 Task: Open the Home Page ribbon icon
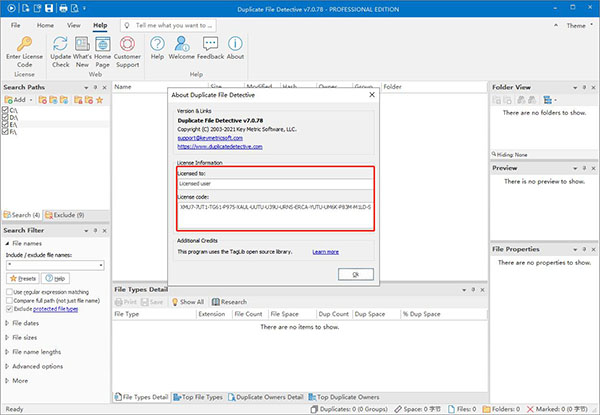click(103, 44)
